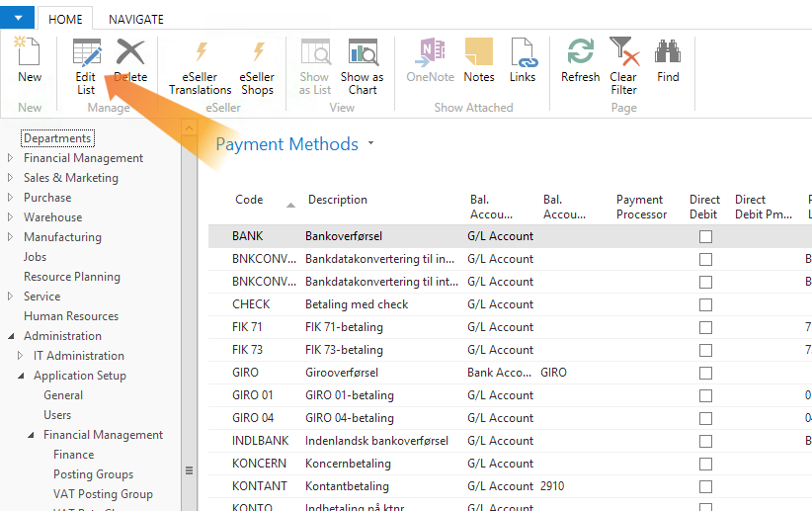
Task: Open Find with binoculars icon
Action: (x=668, y=59)
